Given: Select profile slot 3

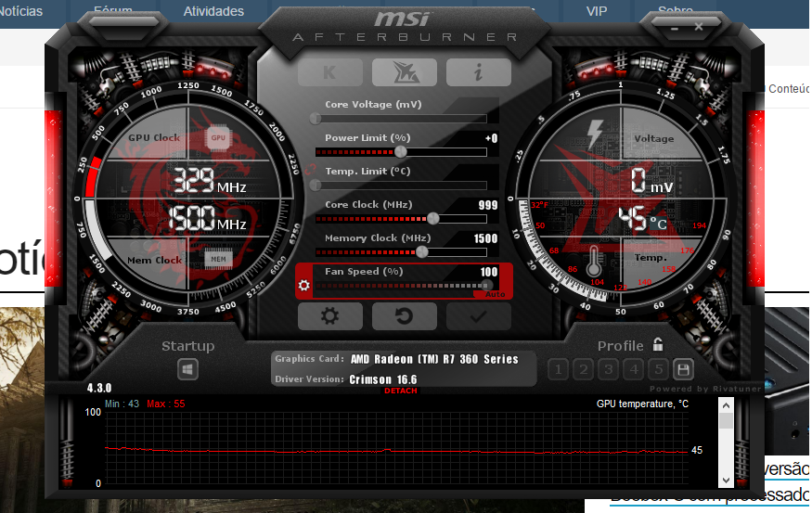Looking at the screenshot, I should (x=609, y=369).
